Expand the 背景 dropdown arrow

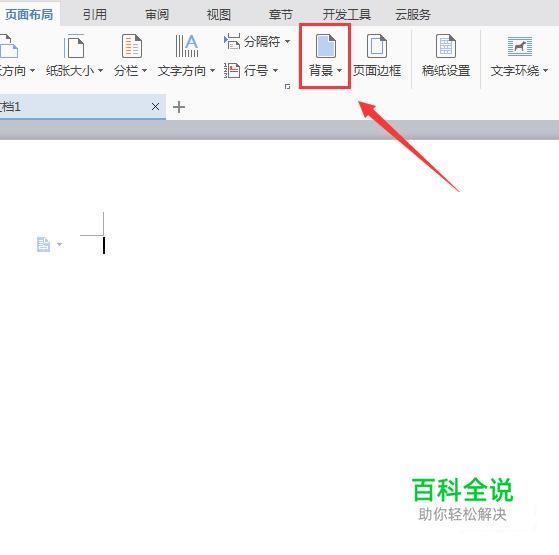[339, 71]
